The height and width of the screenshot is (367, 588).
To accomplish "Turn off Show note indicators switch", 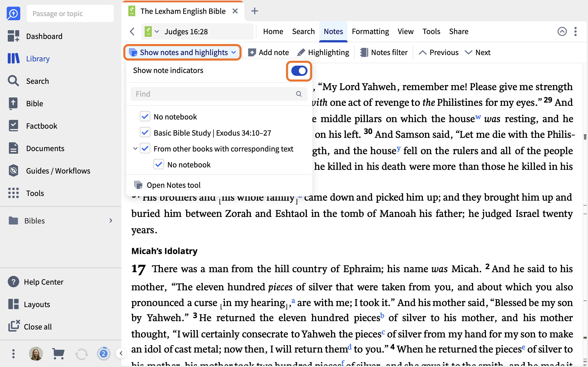I will pyautogui.click(x=299, y=71).
